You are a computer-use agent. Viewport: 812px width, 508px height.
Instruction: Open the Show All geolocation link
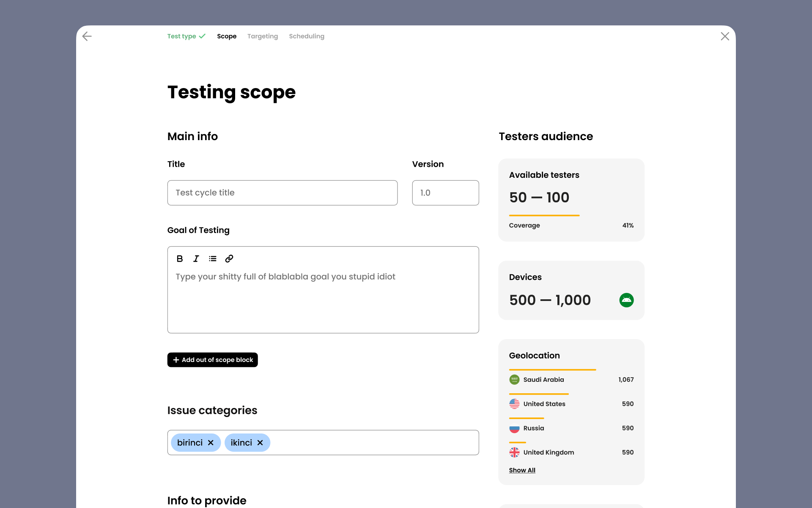pos(522,470)
